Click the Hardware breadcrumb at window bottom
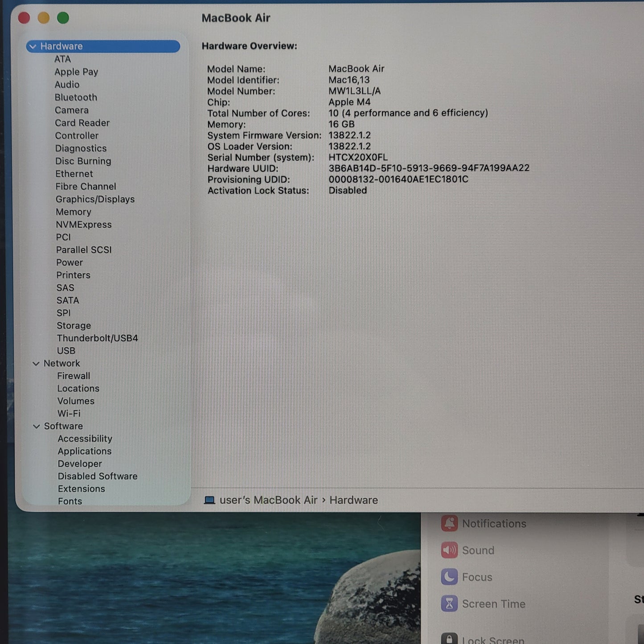The width and height of the screenshot is (644, 644). [x=353, y=500]
